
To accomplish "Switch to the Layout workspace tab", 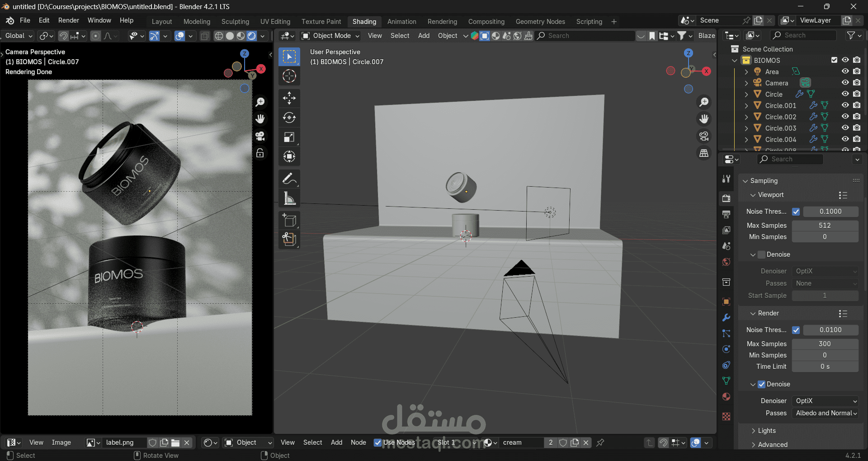I will pos(162,22).
